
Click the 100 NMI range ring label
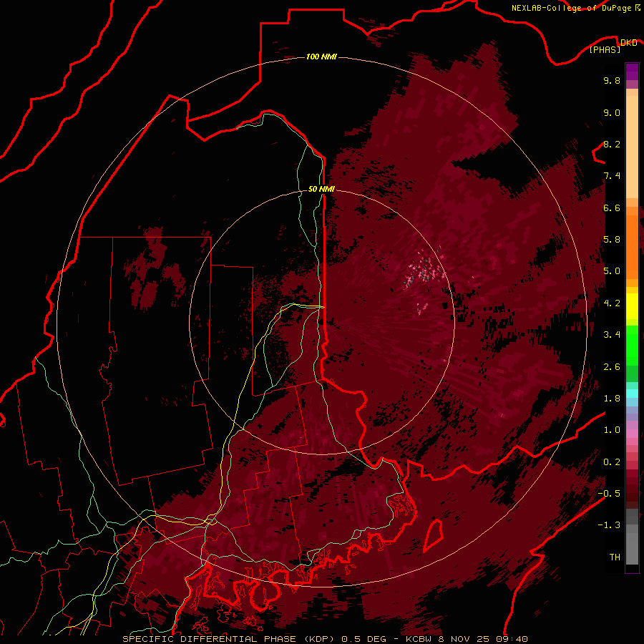click(x=321, y=57)
